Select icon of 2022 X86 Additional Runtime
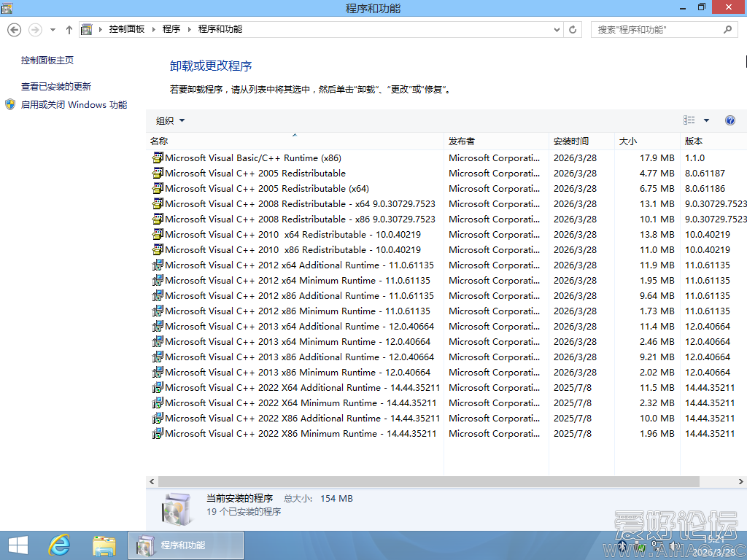 click(158, 418)
